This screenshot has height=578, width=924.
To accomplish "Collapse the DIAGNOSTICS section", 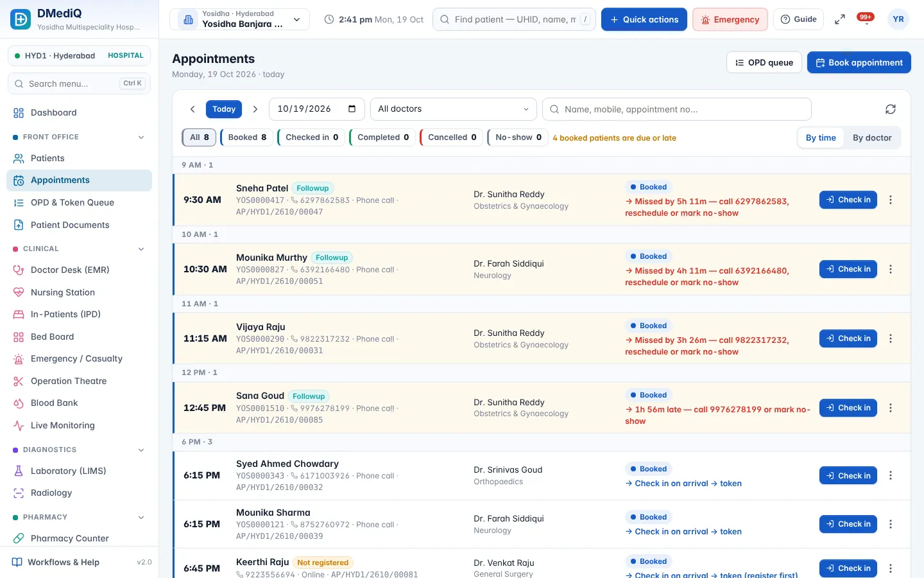I will [141, 450].
